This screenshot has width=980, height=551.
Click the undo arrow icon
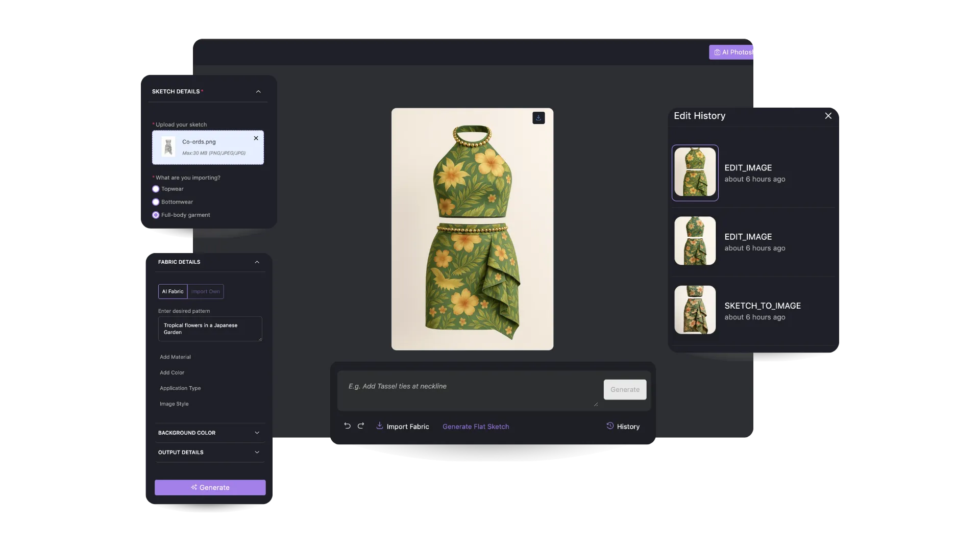click(348, 425)
